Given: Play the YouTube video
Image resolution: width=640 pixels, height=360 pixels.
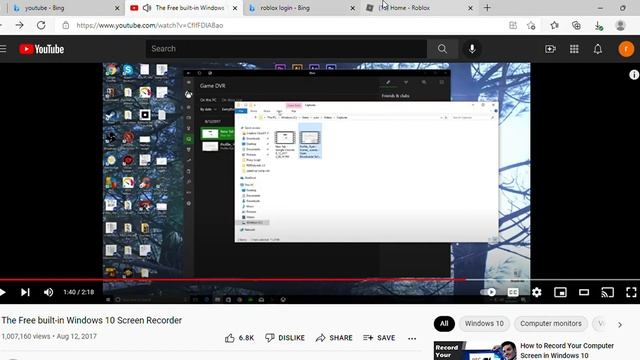Looking at the screenshot, I should [2, 292].
